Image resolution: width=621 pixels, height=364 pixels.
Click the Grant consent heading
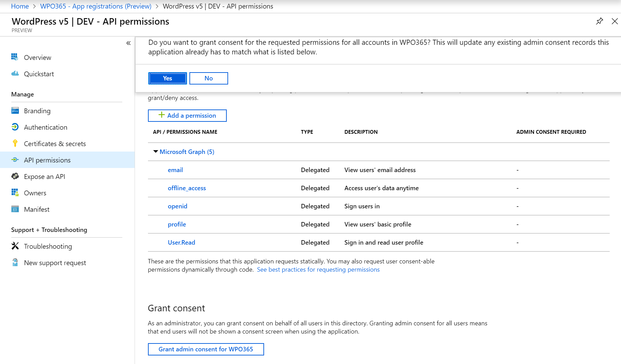[x=176, y=308]
